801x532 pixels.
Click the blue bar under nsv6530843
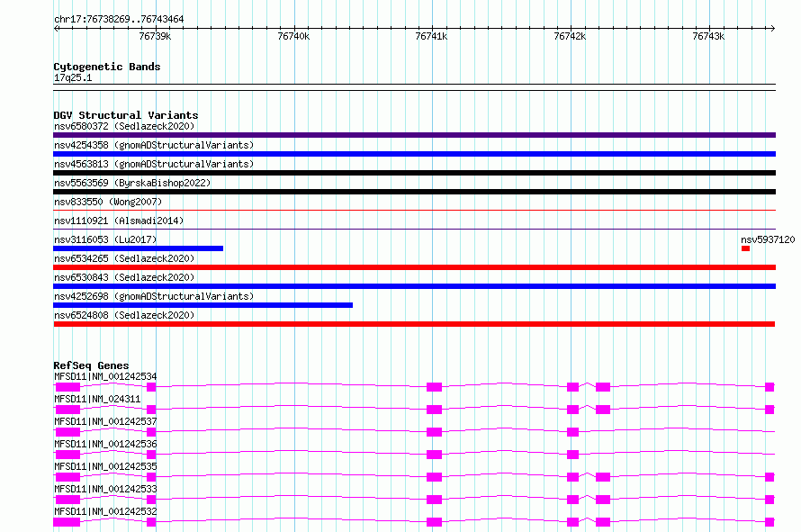pos(414,286)
